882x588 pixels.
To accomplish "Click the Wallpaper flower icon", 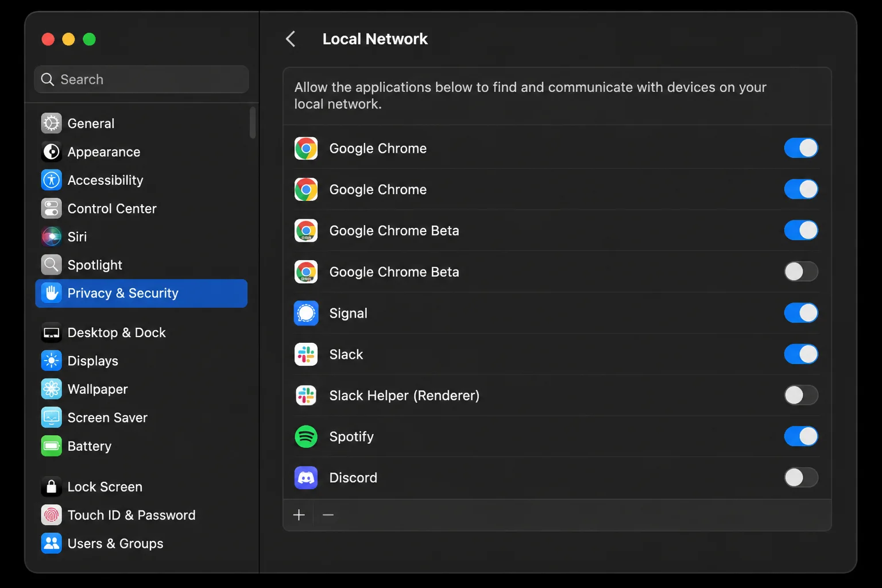I will [51, 389].
